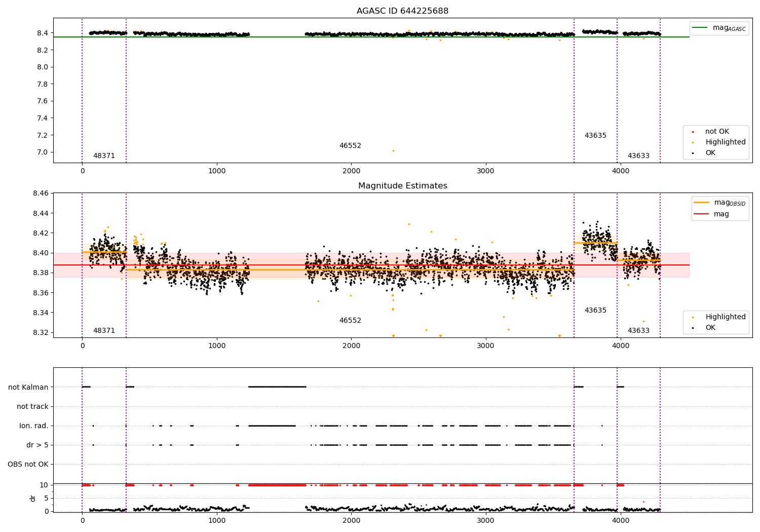Click y-axis tick 7.0 in top panel
The height and width of the screenshot is (532, 760).
click(x=43, y=152)
